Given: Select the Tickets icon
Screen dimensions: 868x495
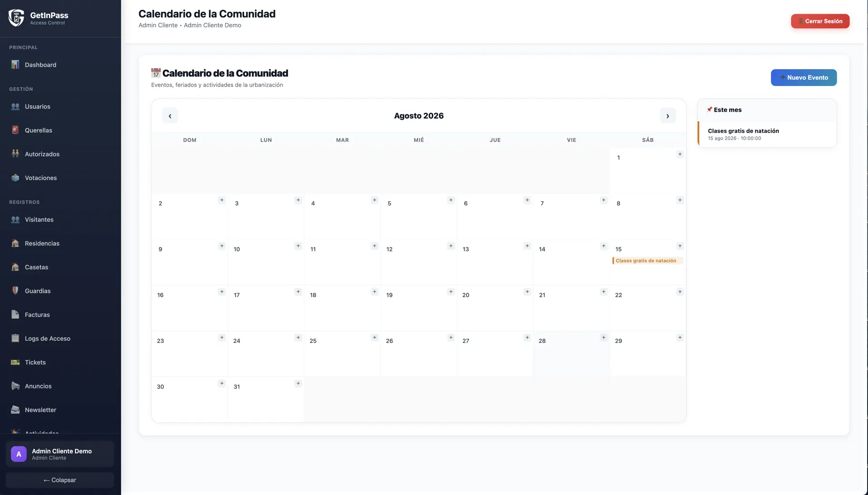Looking at the screenshot, I should tap(15, 362).
